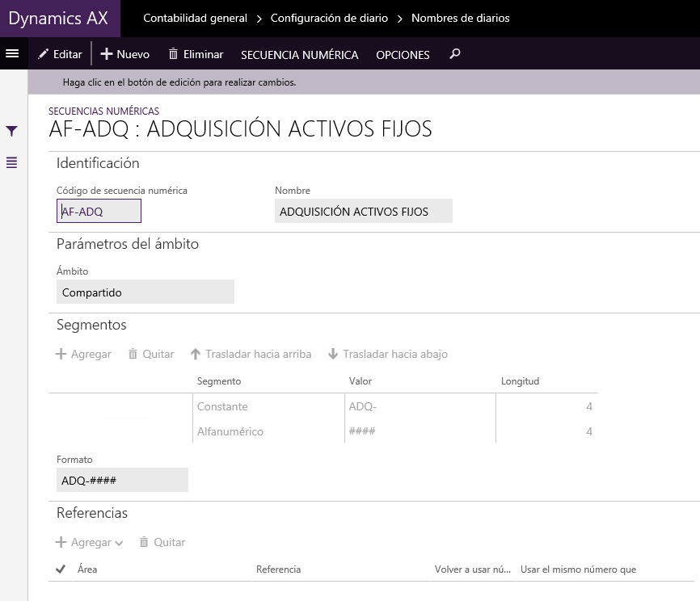The width and height of the screenshot is (700, 601).
Task: Select the Constante segment row
Action: click(323, 406)
